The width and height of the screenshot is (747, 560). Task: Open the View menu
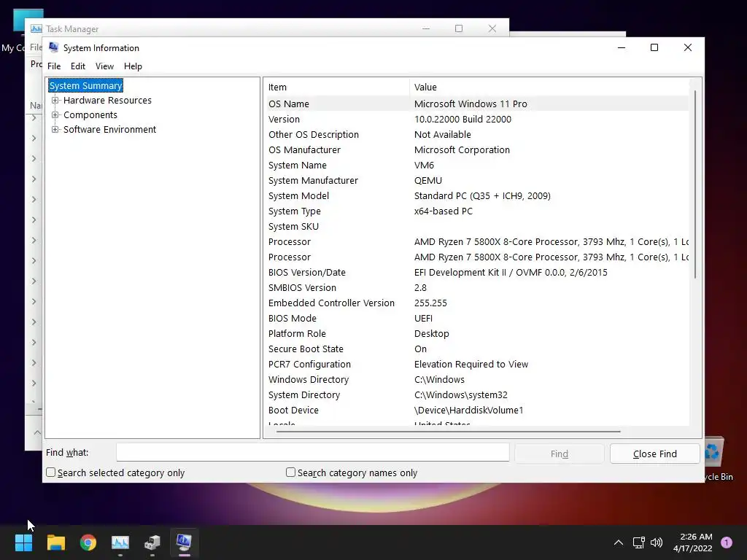click(104, 66)
